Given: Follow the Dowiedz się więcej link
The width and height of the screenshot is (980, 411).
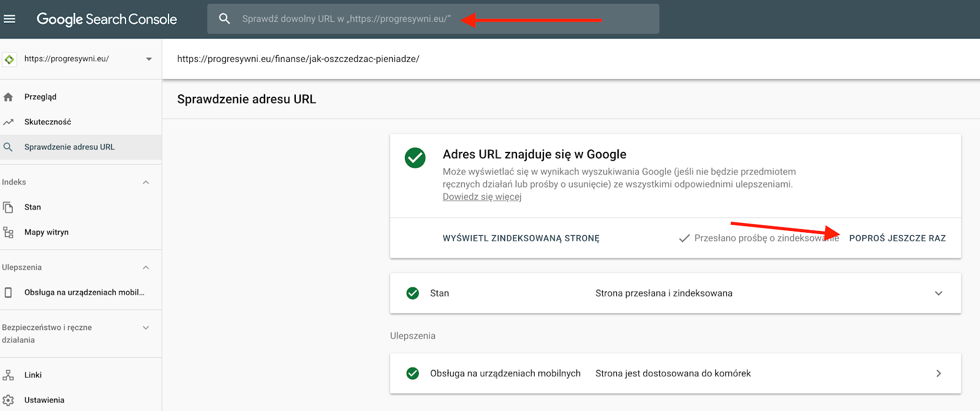Looking at the screenshot, I should coord(482,197).
